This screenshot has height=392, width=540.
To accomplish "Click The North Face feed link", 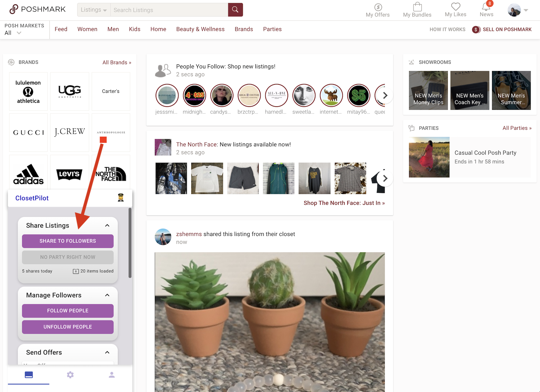I will (x=197, y=144).
